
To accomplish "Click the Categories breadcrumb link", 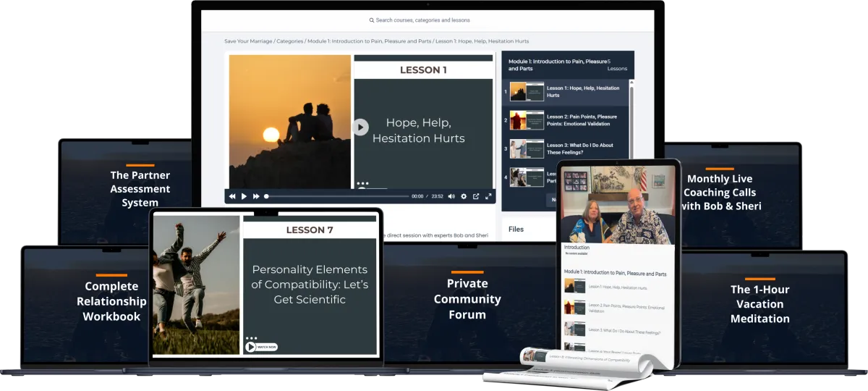I will 290,41.
